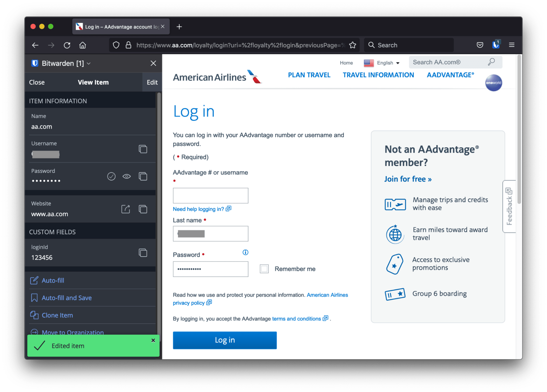Copy the Website URL in Bitwarden
This screenshot has height=392, width=547.
click(x=143, y=209)
